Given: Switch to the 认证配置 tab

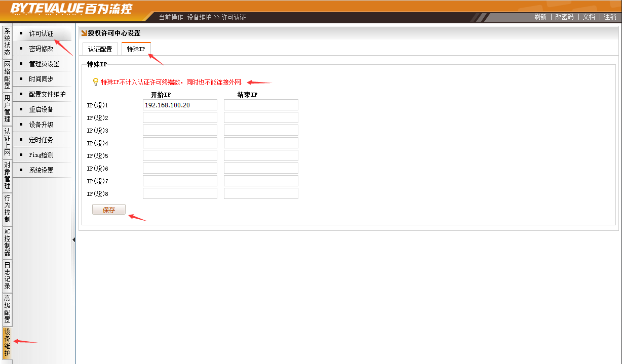Looking at the screenshot, I should 100,49.
